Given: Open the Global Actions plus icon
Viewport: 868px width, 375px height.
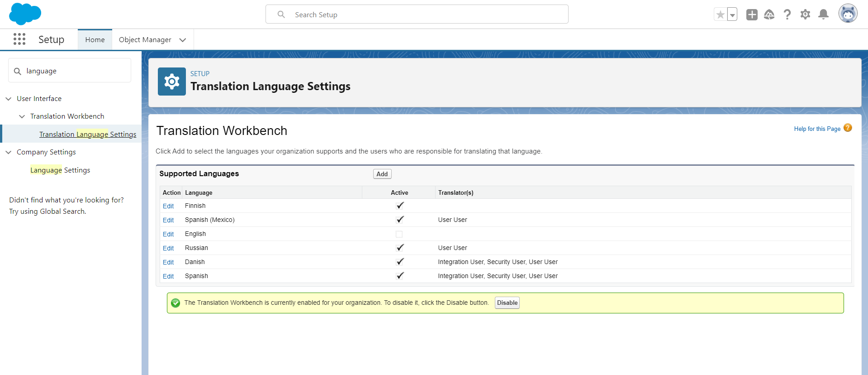Looking at the screenshot, I should [x=752, y=14].
